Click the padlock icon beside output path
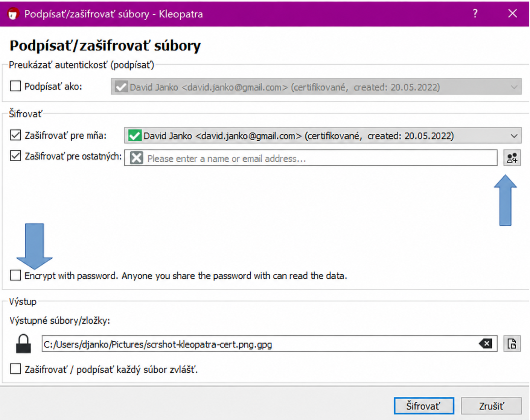This screenshot has height=420, width=530. [23, 344]
